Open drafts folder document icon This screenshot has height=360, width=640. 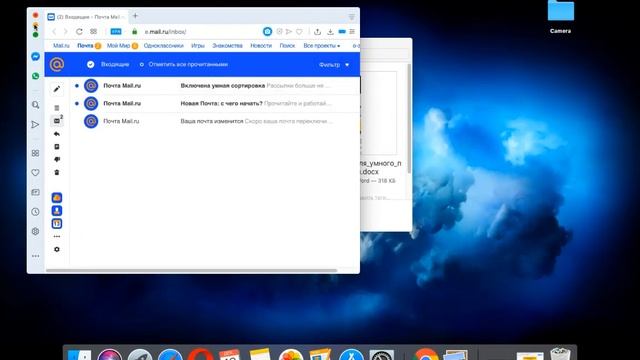tap(57, 147)
